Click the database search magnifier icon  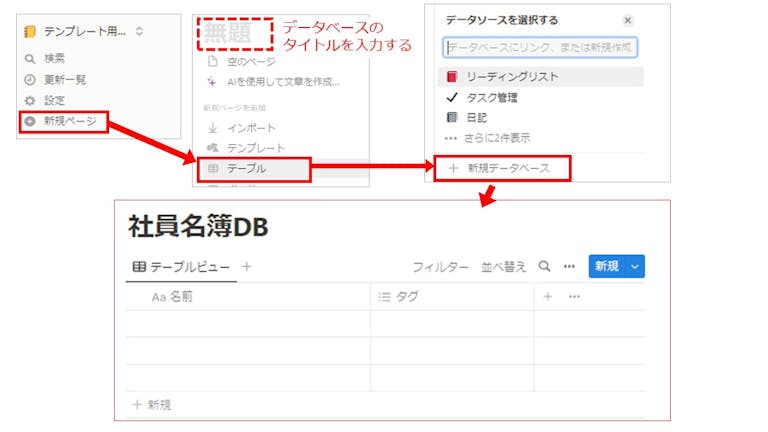click(x=544, y=266)
